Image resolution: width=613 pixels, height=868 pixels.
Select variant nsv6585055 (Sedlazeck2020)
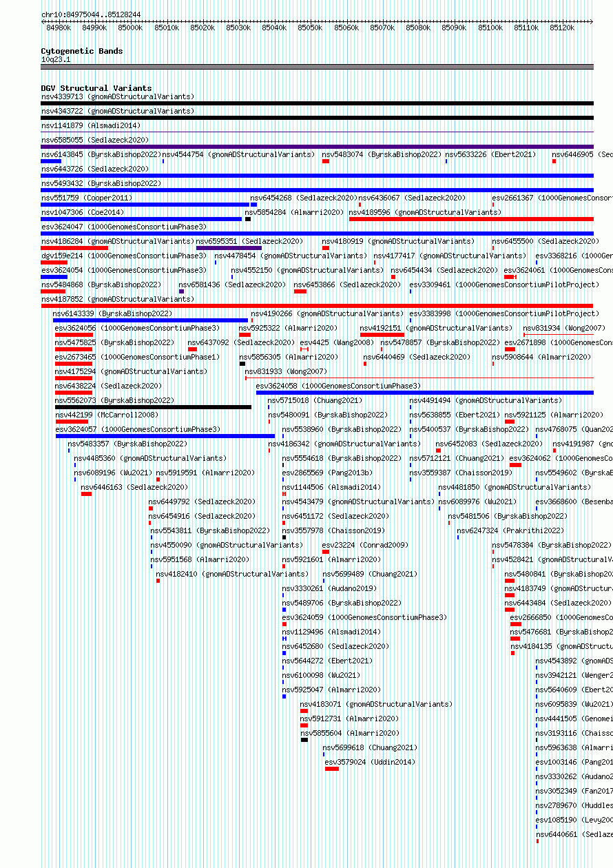tap(95, 140)
